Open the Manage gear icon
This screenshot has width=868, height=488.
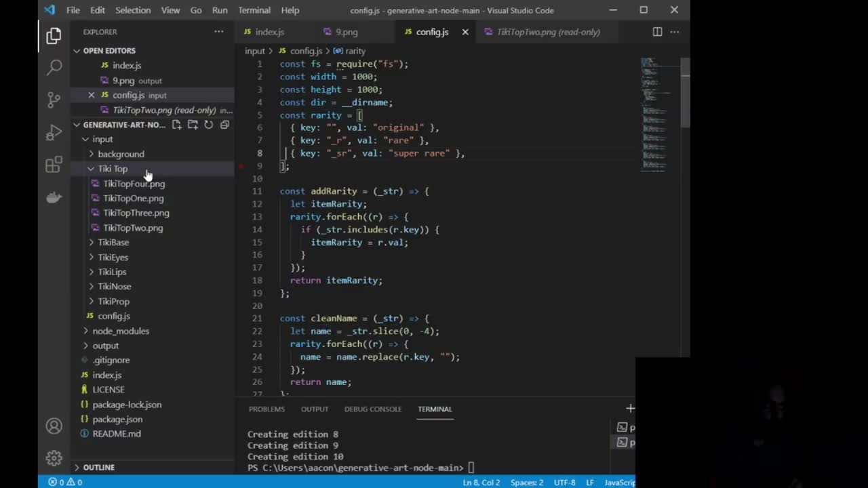tap(54, 458)
